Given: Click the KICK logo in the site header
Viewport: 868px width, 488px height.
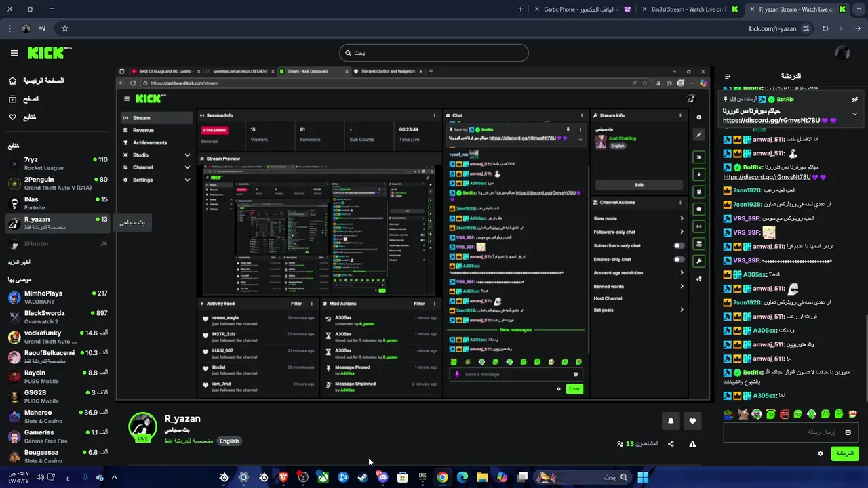Looking at the screenshot, I should pyautogui.click(x=49, y=53).
